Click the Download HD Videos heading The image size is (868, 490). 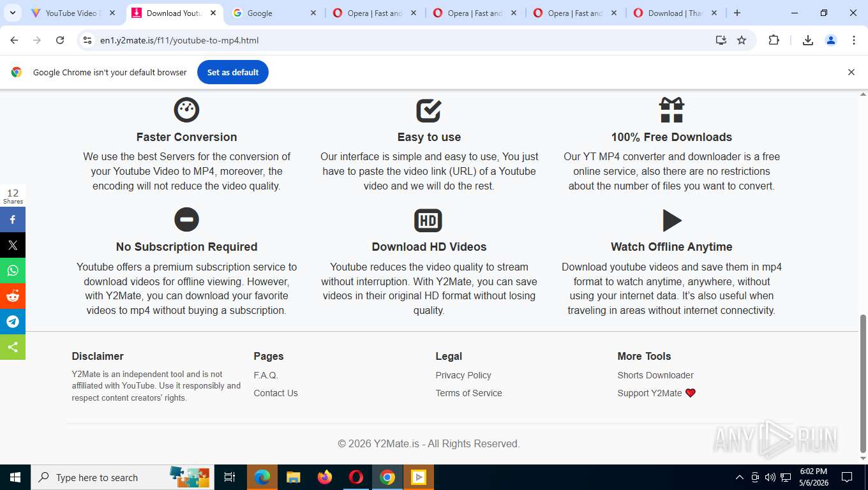click(429, 247)
